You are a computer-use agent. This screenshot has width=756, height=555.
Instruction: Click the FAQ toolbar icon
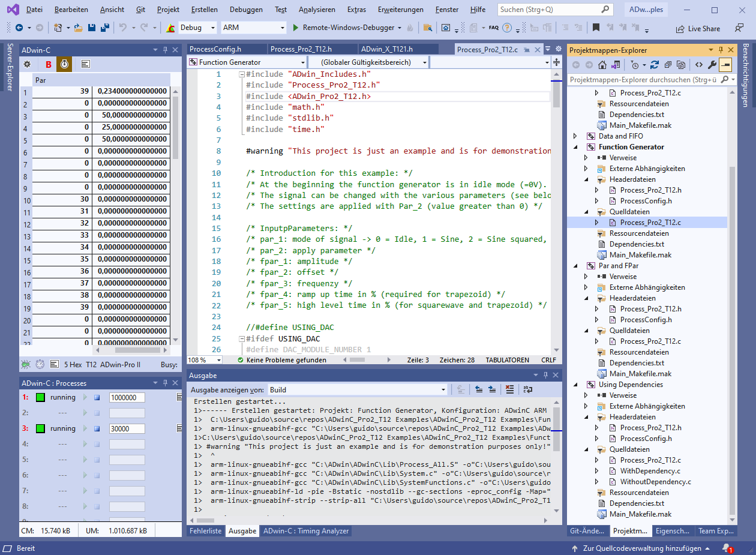tap(494, 28)
